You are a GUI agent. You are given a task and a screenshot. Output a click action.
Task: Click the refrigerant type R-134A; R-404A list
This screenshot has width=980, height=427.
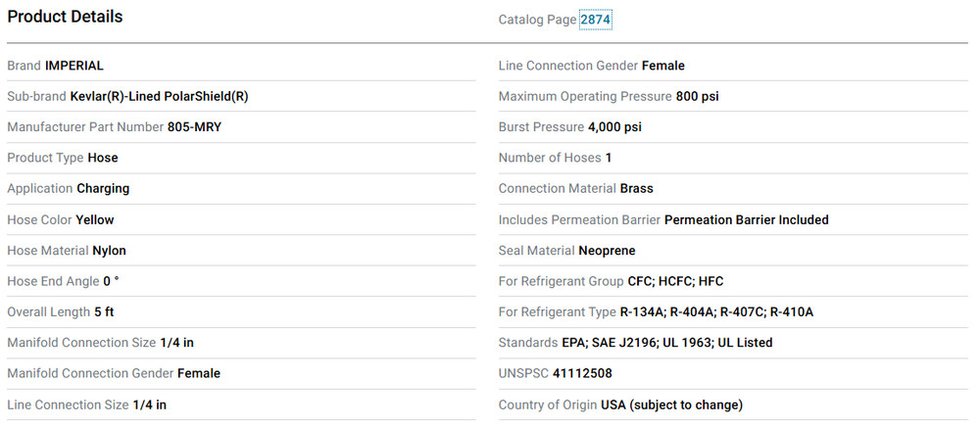click(717, 312)
